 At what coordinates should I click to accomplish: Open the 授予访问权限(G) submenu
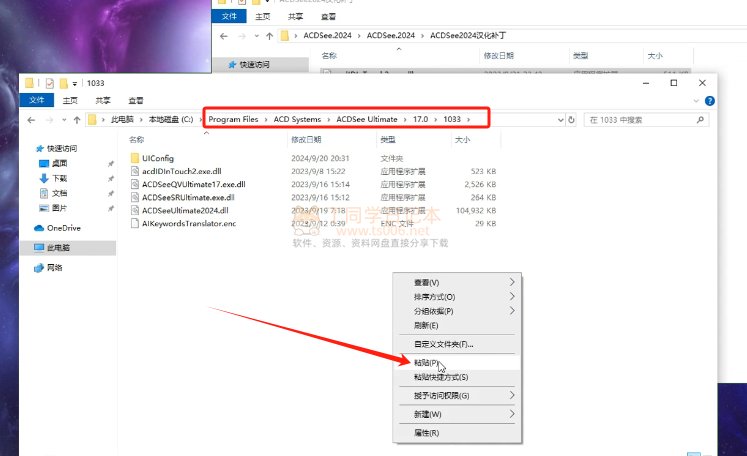tap(457, 395)
